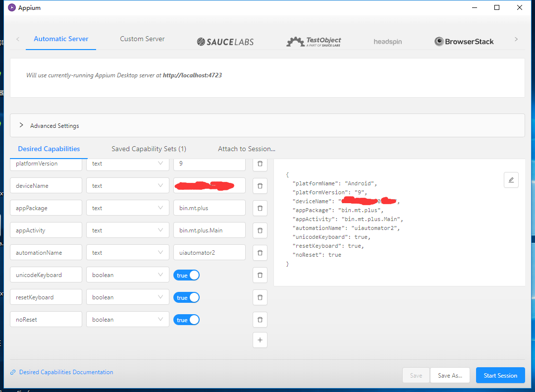Click the disabled Save button
Viewport: 535px width, 392px height.
[416, 375]
